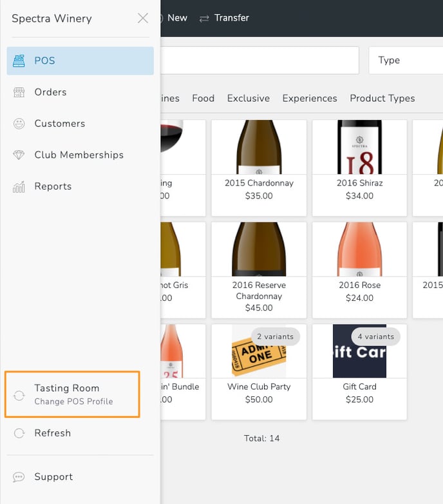Click the 2 variants badge
Viewport: 443px width, 504px height.
(x=276, y=336)
